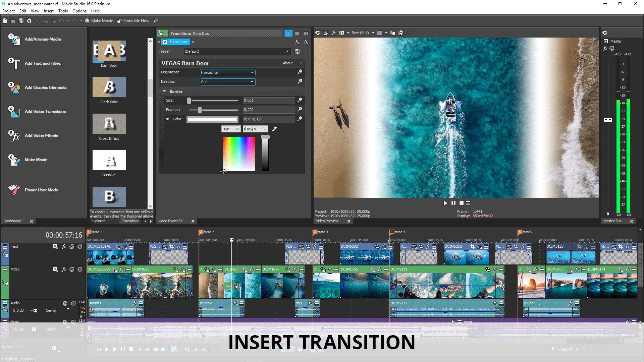The height and width of the screenshot is (362, 644).
Task: Solo the Video track
Action: 80,269
